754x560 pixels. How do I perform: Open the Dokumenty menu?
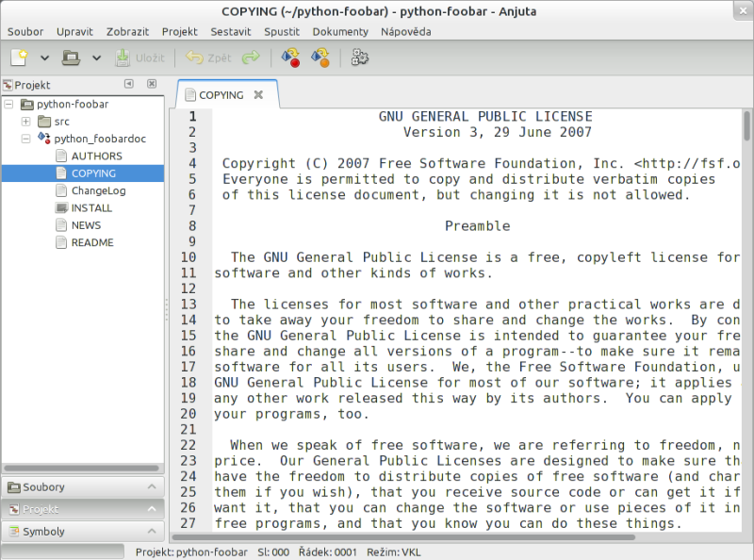click(x=340, y=31)
